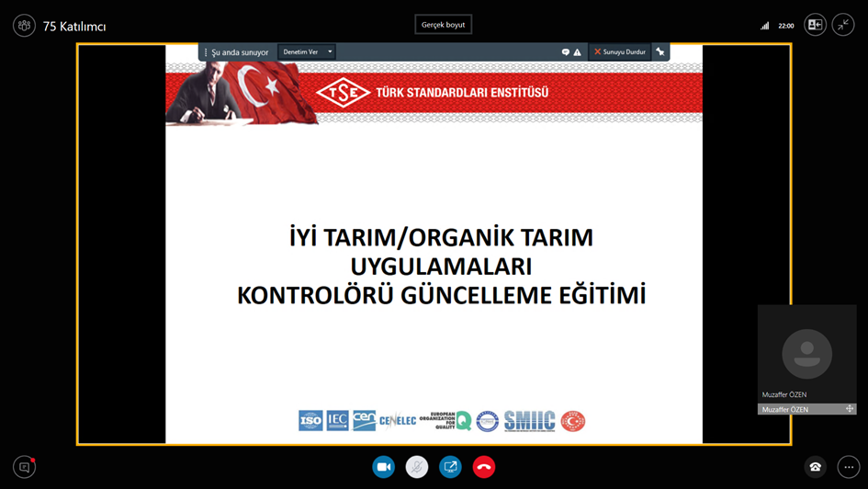Toggle the muted microphone button
Screen dimensions: 868x489
[x=417, y=467]
